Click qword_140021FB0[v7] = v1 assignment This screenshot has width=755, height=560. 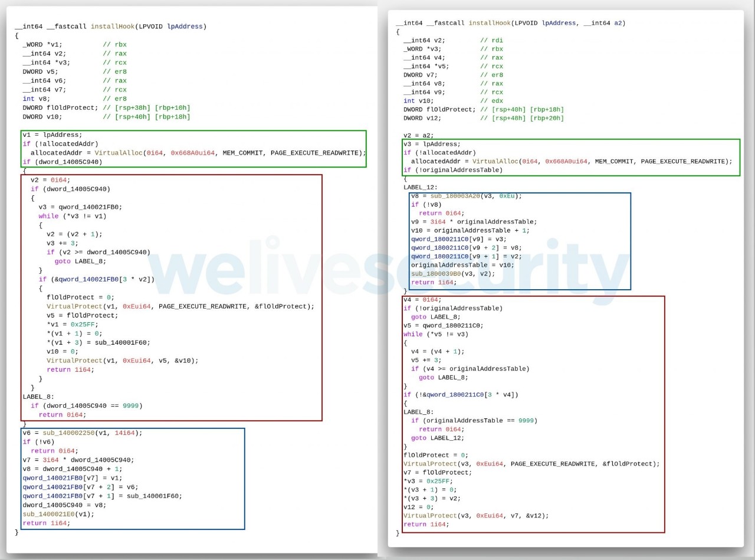pos(72,478)
